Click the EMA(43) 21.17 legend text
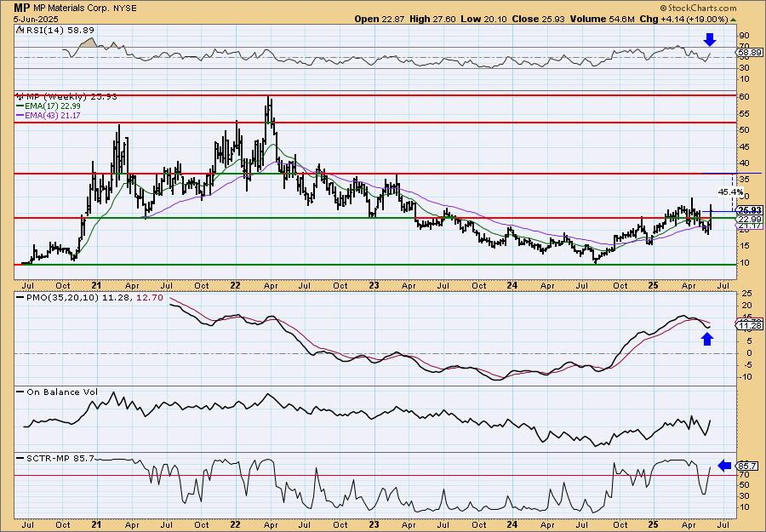 tap(52, 116)
